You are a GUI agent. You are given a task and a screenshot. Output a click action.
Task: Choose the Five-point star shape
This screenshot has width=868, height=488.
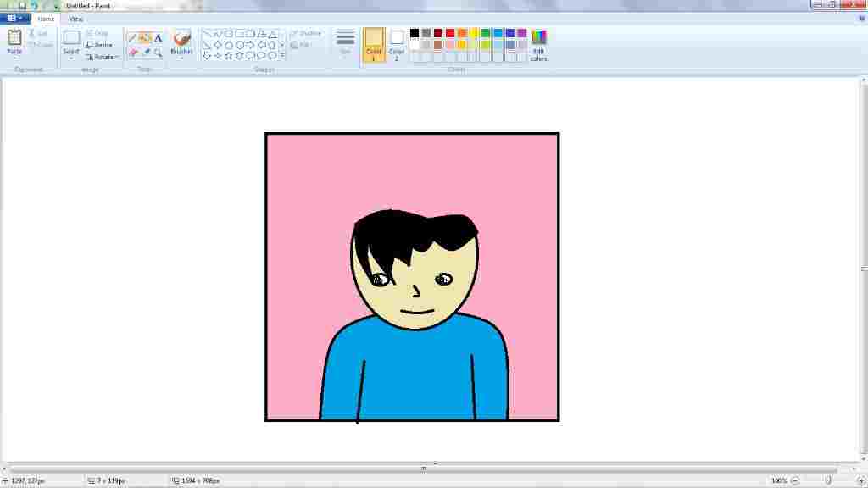click(x=228, y=55)
